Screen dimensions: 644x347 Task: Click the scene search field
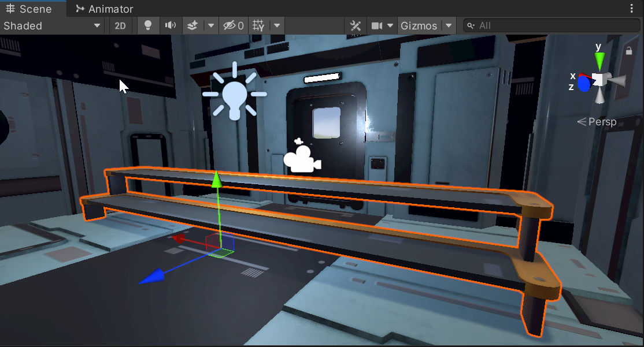(x=552, y=25)
